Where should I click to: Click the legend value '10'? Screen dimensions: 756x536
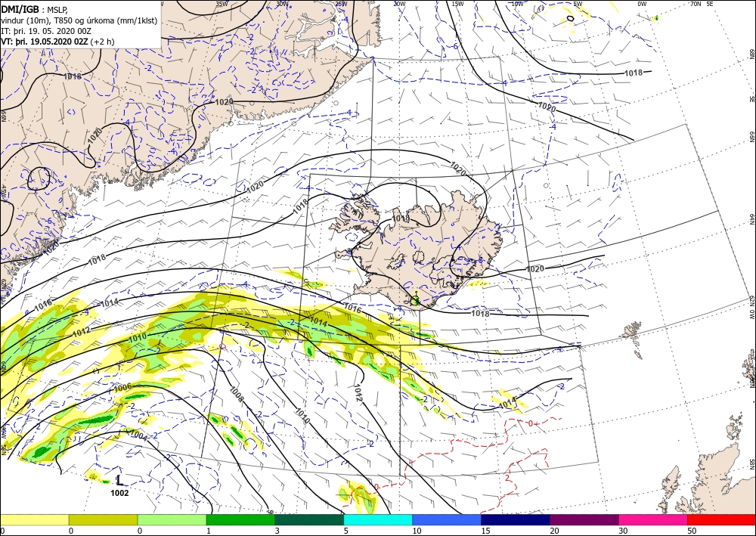pyautogui.click(x=417, y=531)
